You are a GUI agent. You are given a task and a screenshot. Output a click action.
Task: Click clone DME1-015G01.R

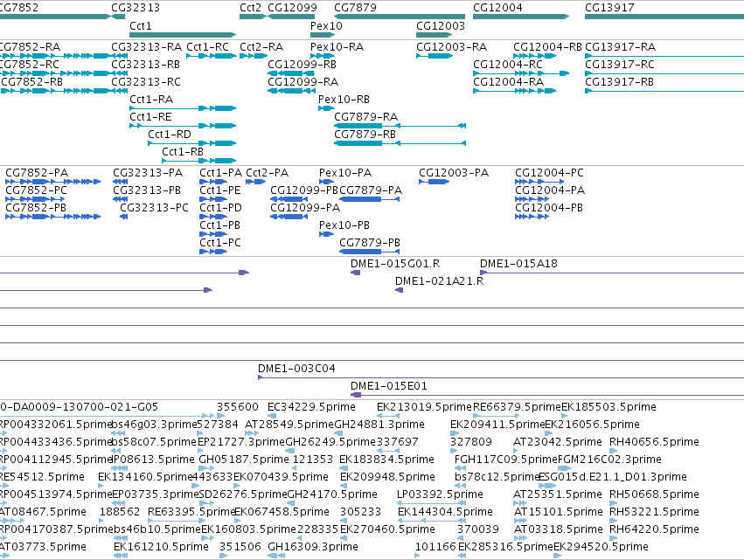356,273
